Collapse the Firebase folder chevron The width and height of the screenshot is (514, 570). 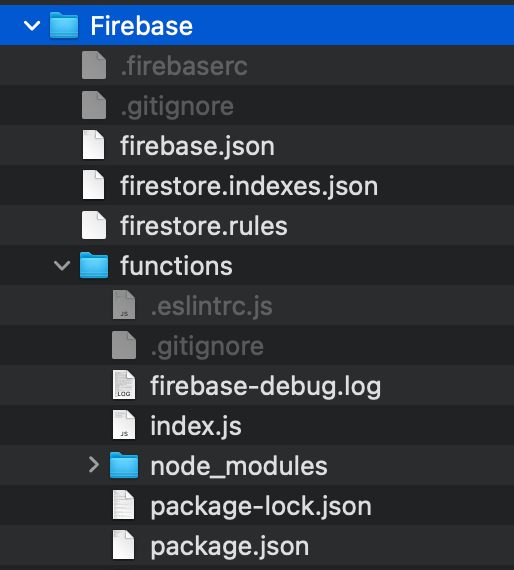32,26
